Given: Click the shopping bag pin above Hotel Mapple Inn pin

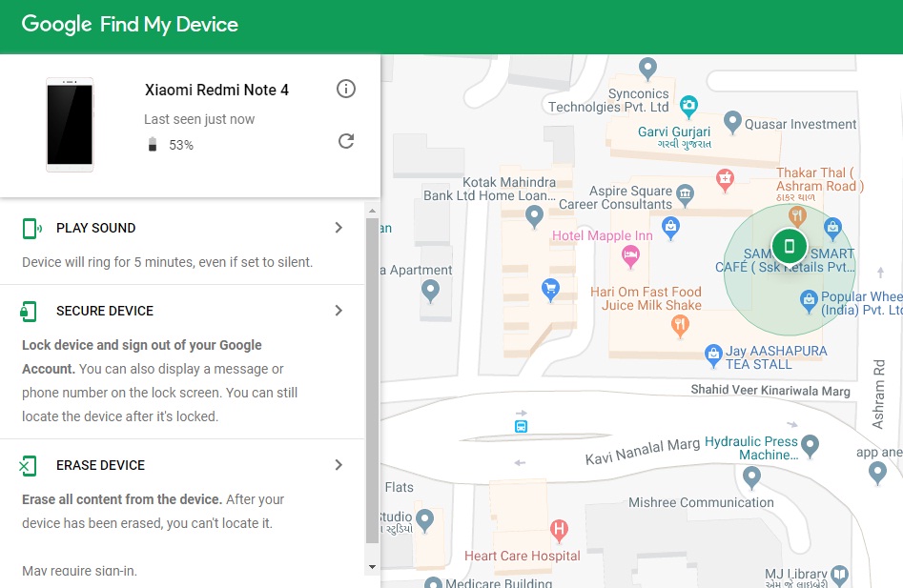Looking at the screenshot, I should (x=670, y=229).
